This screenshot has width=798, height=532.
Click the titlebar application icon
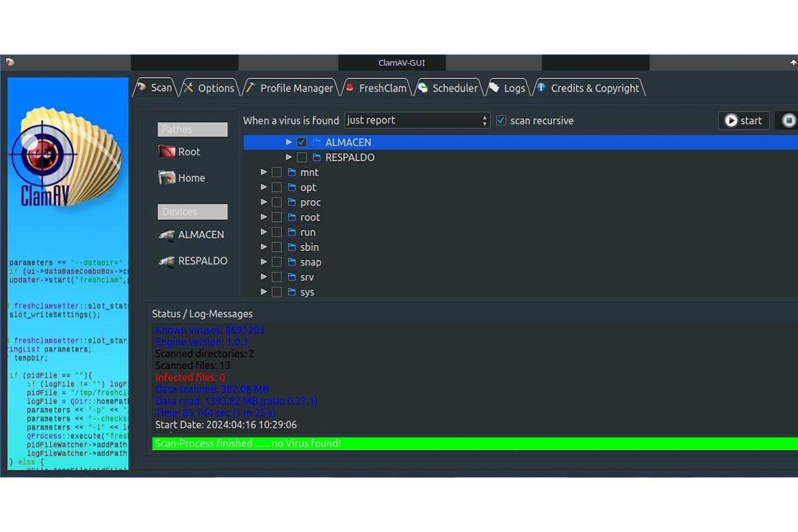click(10, 63)
